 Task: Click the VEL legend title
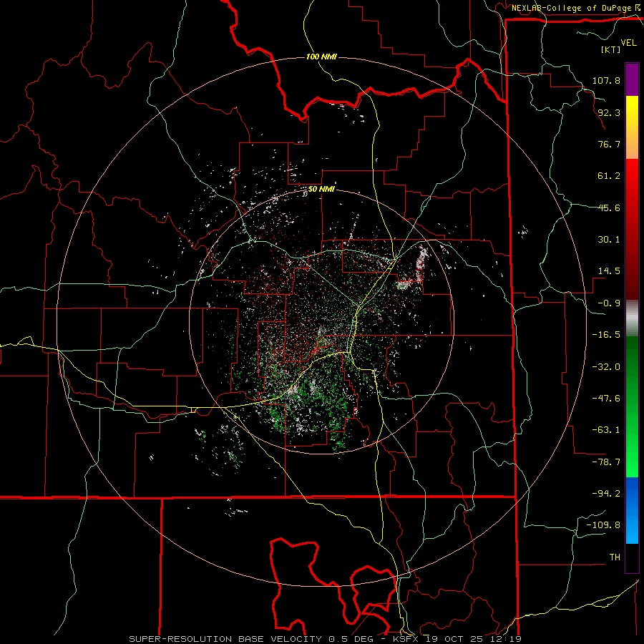click(628, 43)
